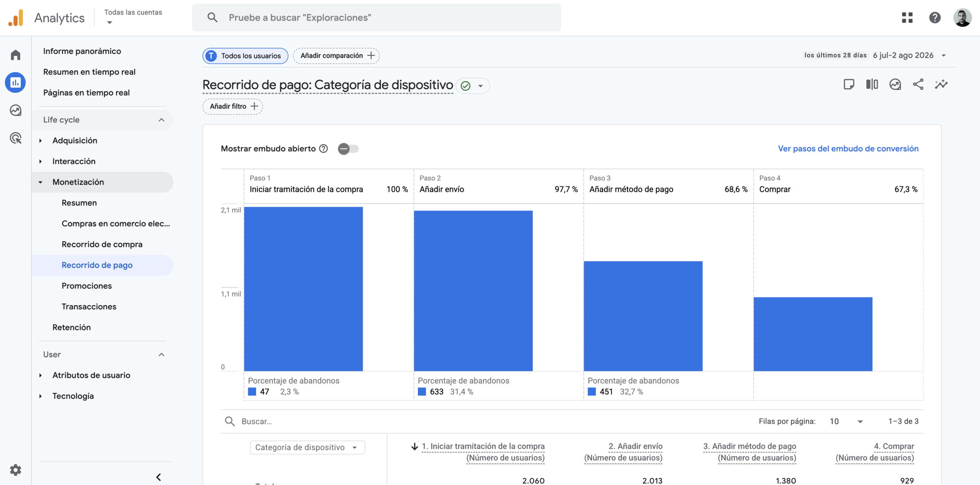Click the plus icon in Añadir comparación
The width and height of the screenshot is (980, 485).
[x=371, y=56]
